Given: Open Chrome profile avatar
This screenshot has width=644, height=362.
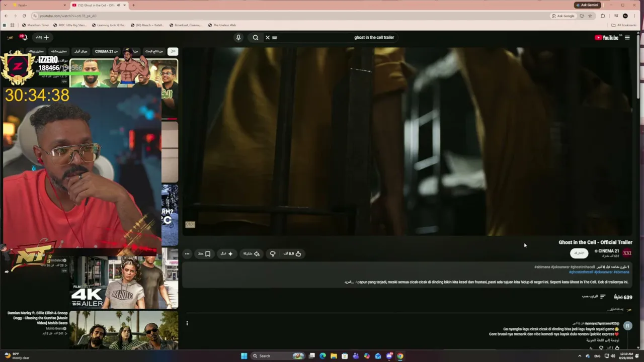Looking at the screenshot, I should 625,16.
